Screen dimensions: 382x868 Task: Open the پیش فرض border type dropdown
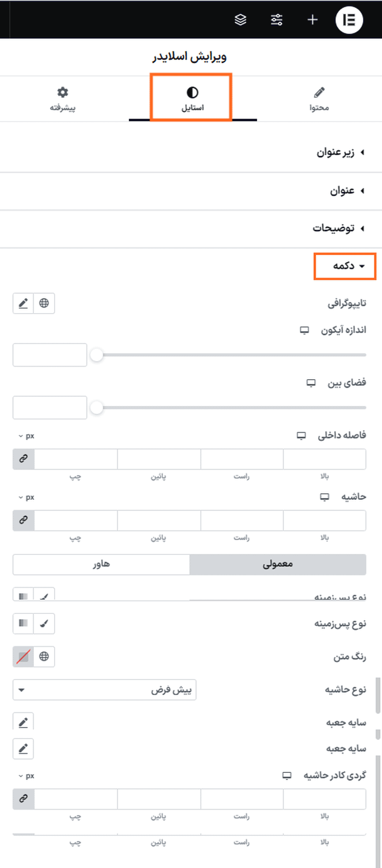click(x=104, y=689)
